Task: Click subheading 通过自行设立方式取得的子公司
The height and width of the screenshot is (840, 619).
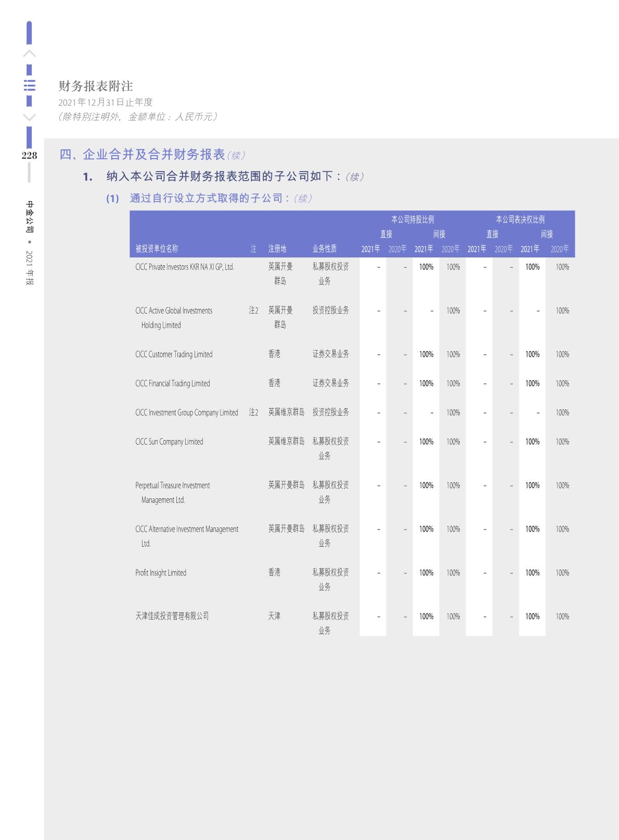Action: coord(209,198)
